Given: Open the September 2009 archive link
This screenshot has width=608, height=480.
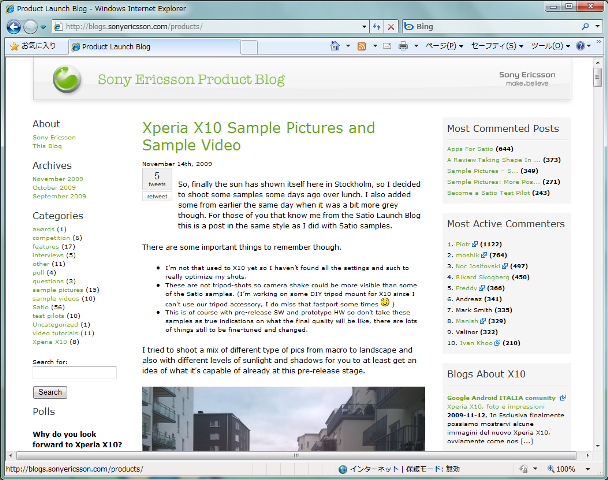Looking at the screenshot, I should pyautogui.click(x=59, y=196).
